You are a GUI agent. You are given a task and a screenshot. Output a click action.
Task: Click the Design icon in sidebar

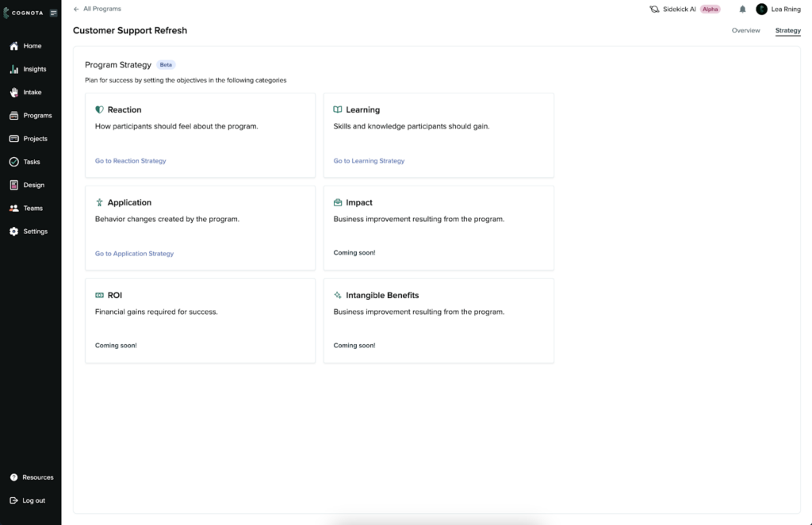coord(13,185)
